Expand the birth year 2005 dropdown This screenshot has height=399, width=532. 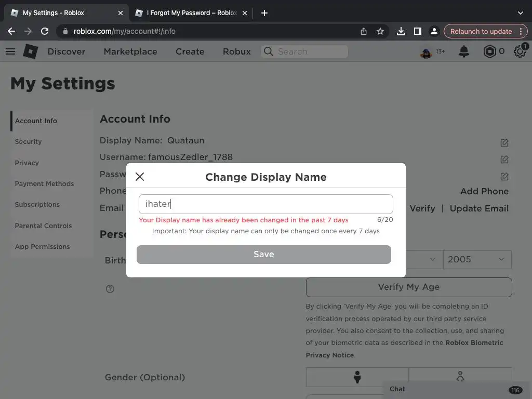coord(477,260)
